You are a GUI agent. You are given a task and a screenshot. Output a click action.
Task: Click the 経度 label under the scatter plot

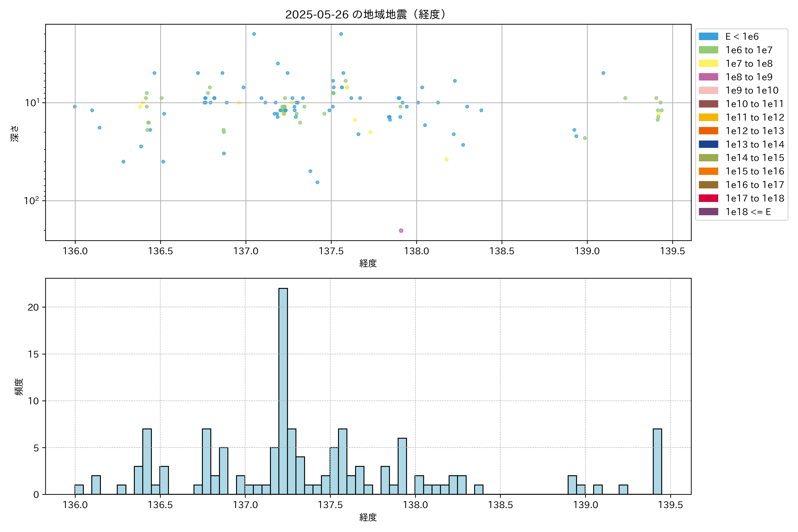click(x=368, y=263)
